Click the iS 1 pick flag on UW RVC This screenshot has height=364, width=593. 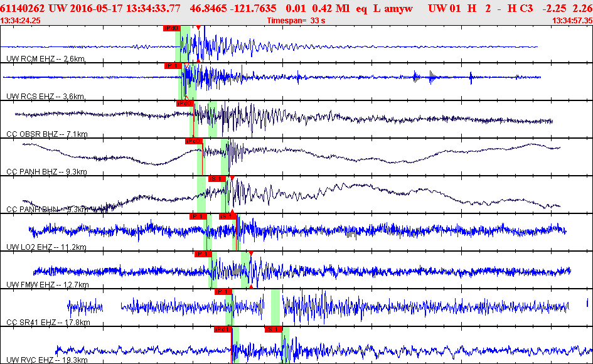point(274,329)
